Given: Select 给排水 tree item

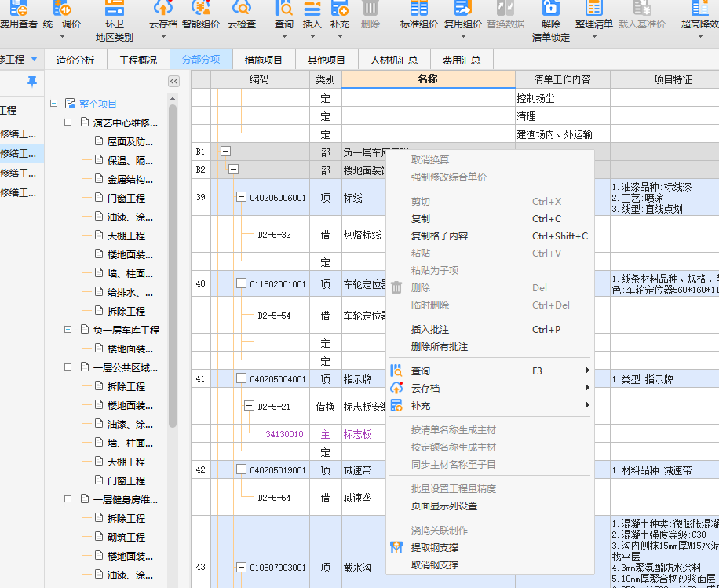Looking at the screenshot, I should tap(130, 292).
